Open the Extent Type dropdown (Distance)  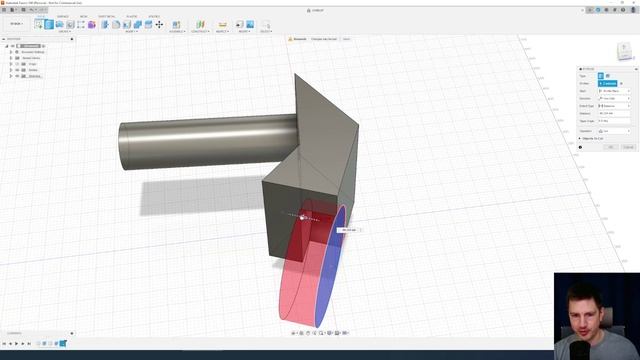(614, 106)
